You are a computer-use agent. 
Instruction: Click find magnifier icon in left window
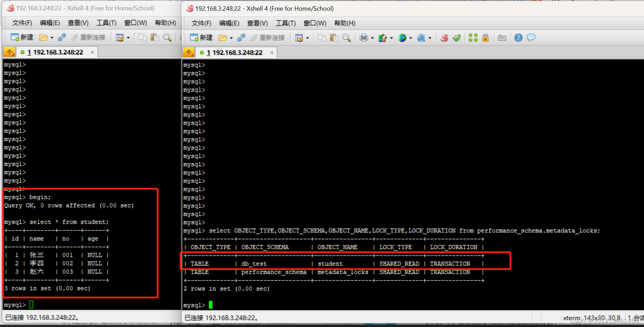coord(167,37)
